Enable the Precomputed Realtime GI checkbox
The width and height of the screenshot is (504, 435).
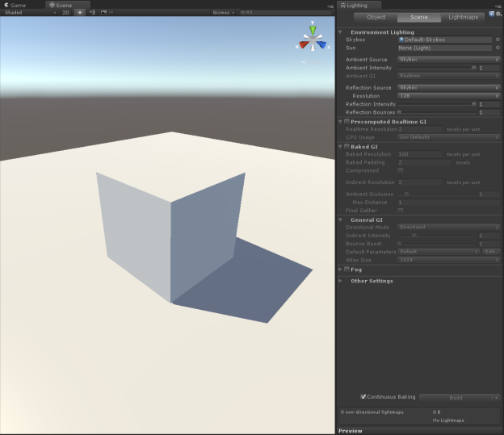coord(347,121)
